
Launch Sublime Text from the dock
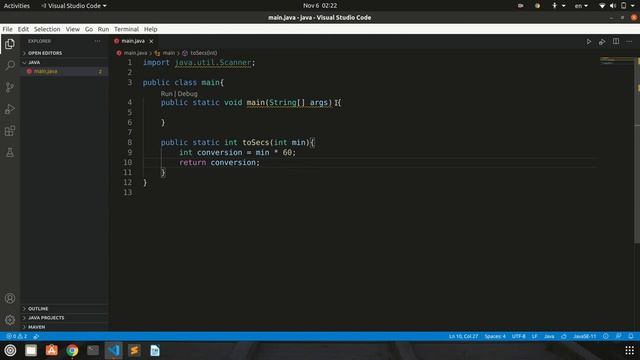pos(134,350)
